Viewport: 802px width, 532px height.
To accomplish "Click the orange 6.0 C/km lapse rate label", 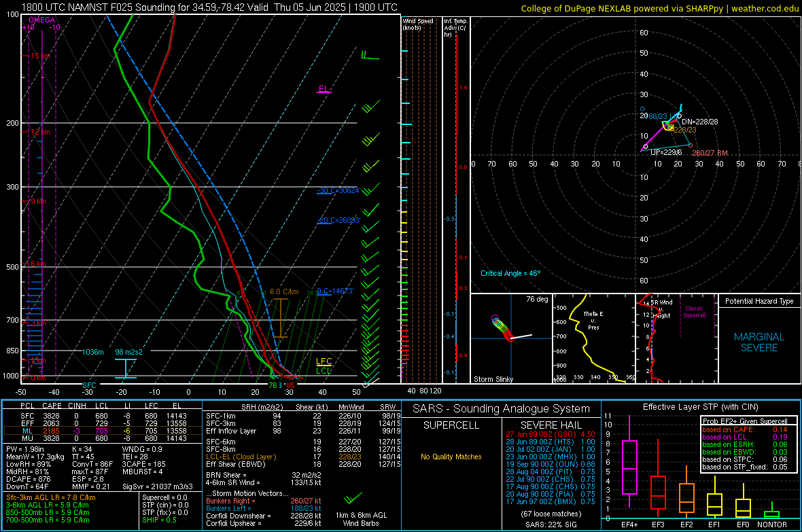I will (x=284, y=291).
